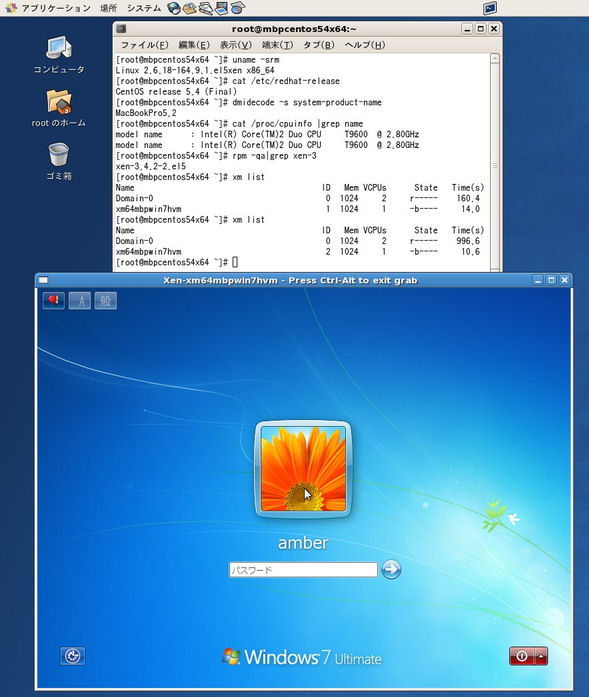Open the 端末(T) menu in terminal
The image size is (589, 697).
277,45
